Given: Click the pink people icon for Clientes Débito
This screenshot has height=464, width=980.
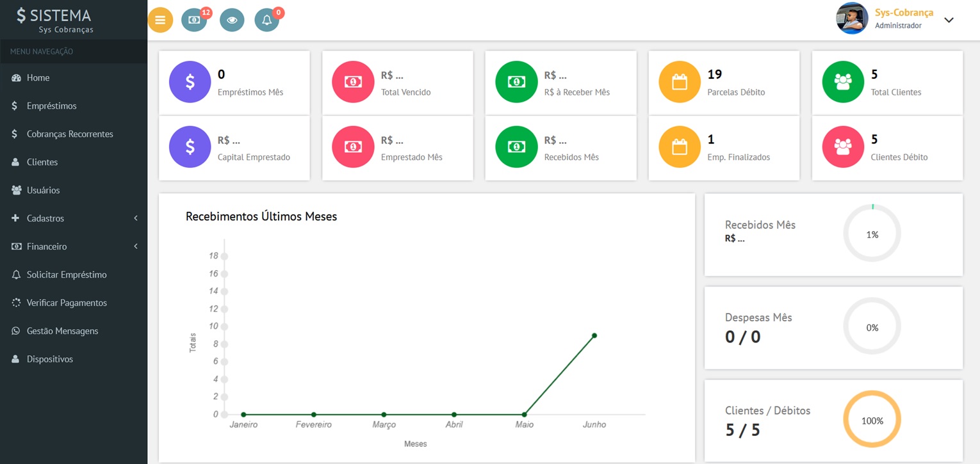Looking at the screenshot, I should tap(843, 147).
